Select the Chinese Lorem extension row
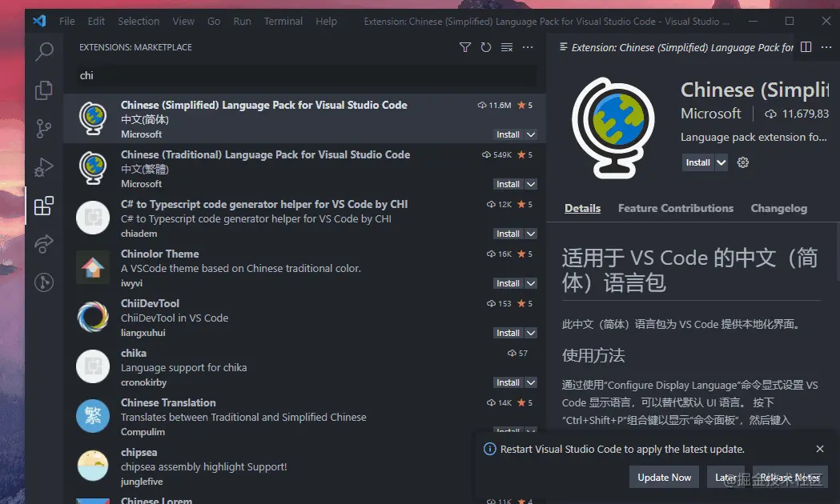Image resolution: width=840 pixels, height=504 pixels. (x=304, y=498)
